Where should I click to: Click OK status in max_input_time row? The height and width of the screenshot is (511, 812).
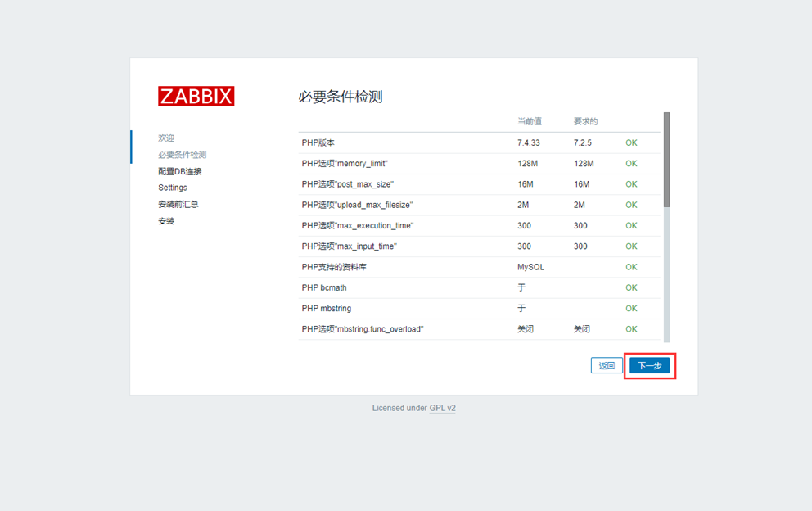(x=631, y=246)
